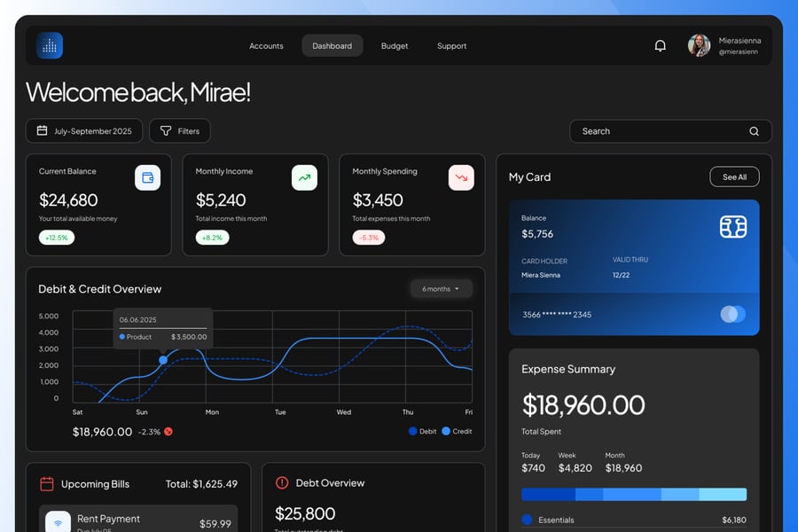Click the Debt Overview alert icon

click(x=282, y=482)
